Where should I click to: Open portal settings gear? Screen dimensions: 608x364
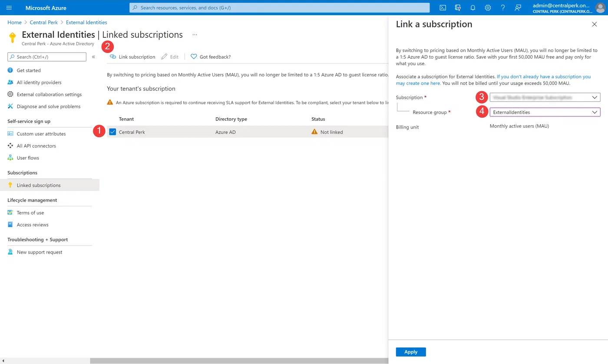tap(488, 8)
